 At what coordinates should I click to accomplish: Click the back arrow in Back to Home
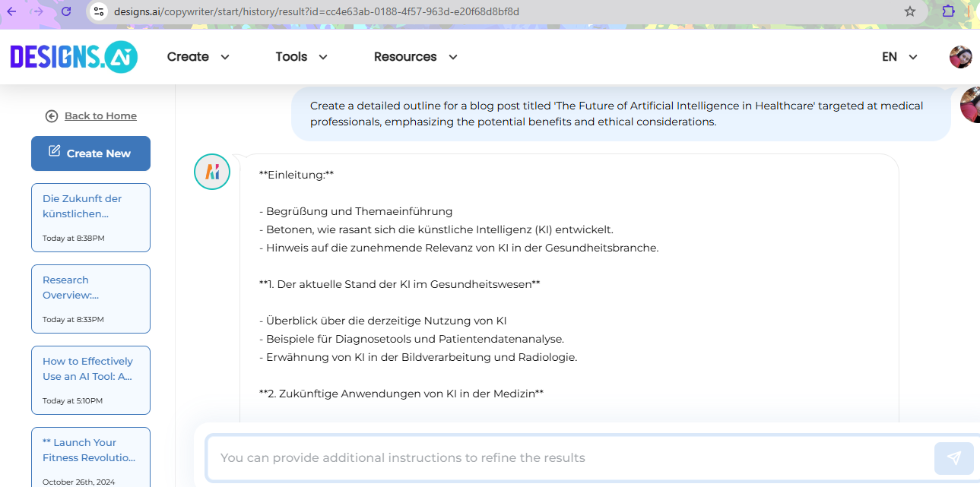point(51,115)
